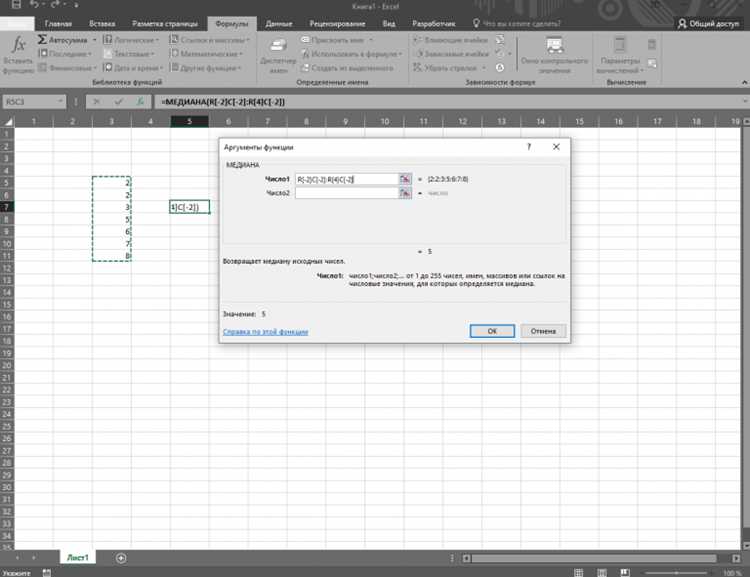Open Calculation Options
This screenshot has height=577, width=750.
[620, 55]
